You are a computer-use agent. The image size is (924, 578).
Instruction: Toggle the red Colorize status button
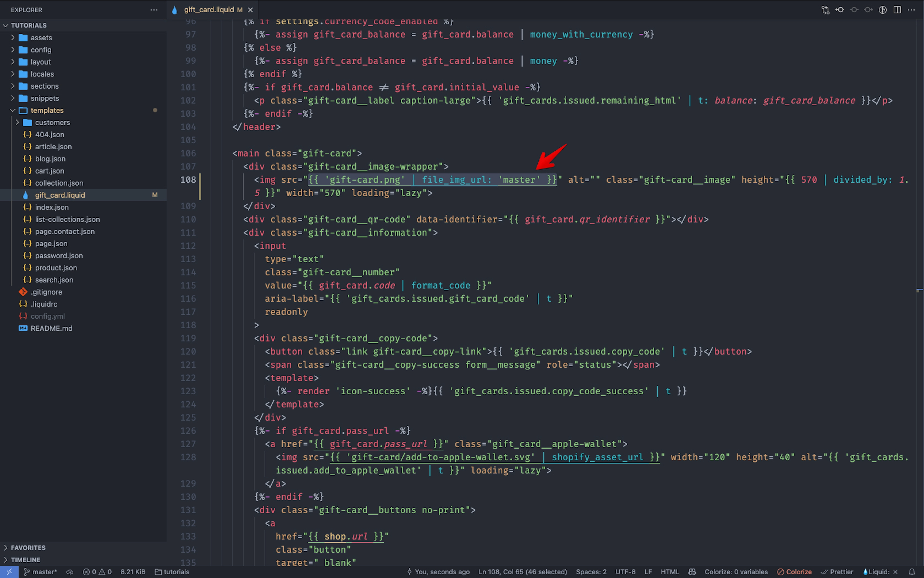coord(795,572)
